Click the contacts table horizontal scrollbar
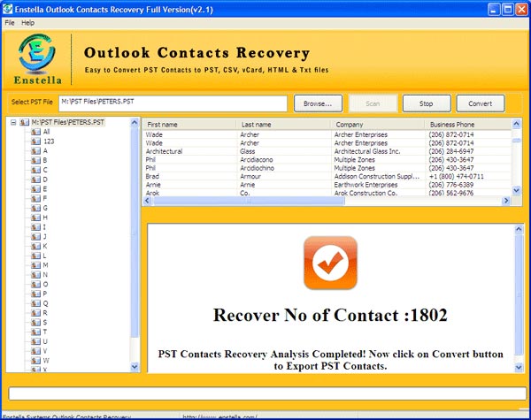This screenshot has height=420, width=531. [327, 201]
